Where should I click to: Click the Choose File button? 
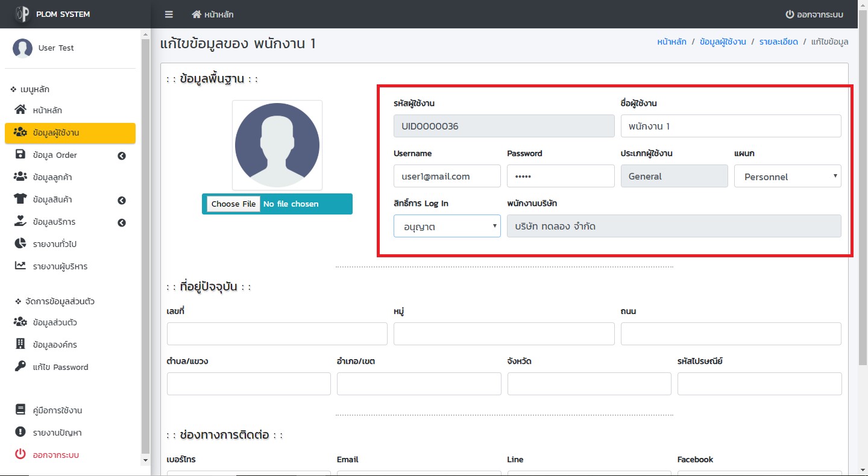(x=233, y=204)
